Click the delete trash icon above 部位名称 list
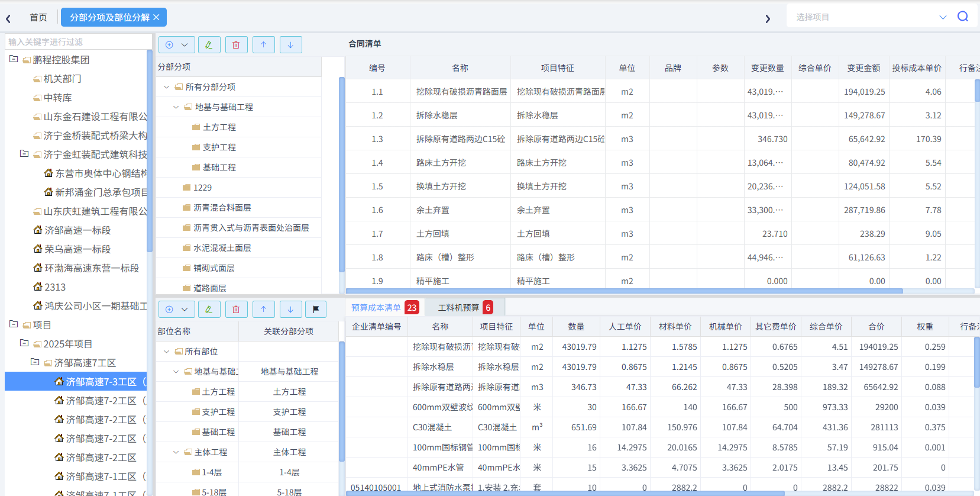The height and width of the screenshot is (496, 980). (x=236, y=310)
